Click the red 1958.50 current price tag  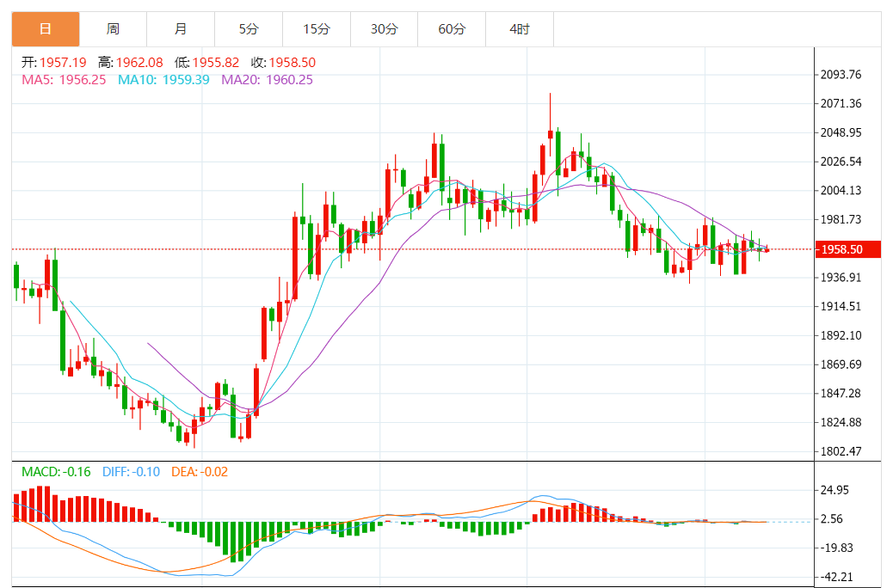848,249
